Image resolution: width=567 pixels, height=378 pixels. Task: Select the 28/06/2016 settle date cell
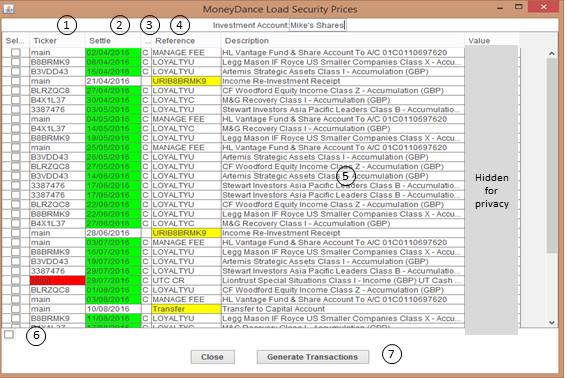coord(113,233)
